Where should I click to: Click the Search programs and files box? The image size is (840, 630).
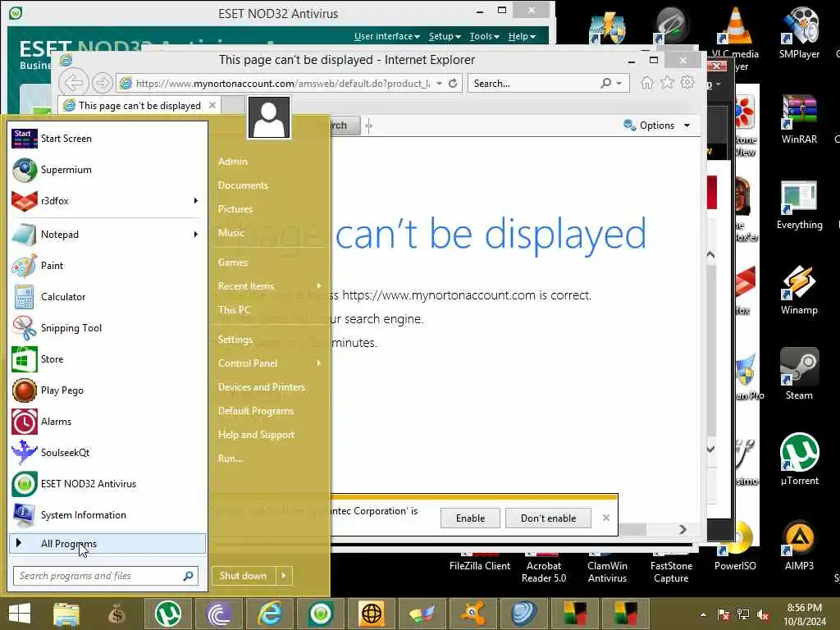tap(106, 576)
